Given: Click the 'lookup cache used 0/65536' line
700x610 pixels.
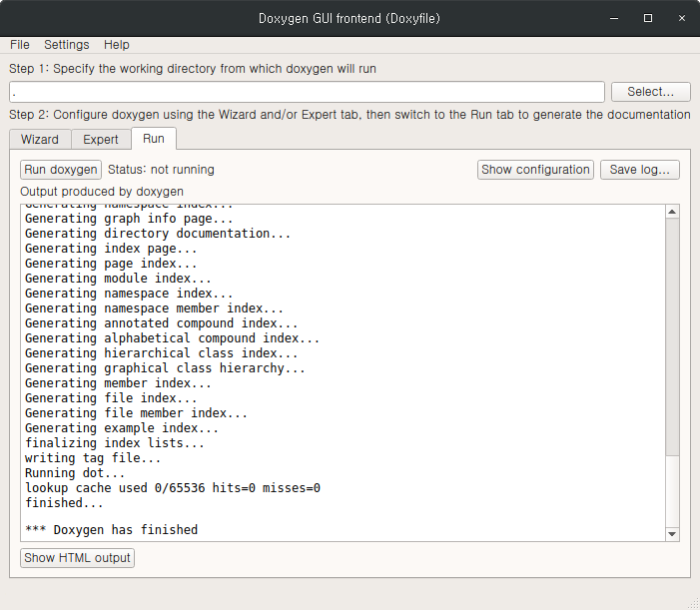Looking at the screenshot, I should (x=173, y=488).
